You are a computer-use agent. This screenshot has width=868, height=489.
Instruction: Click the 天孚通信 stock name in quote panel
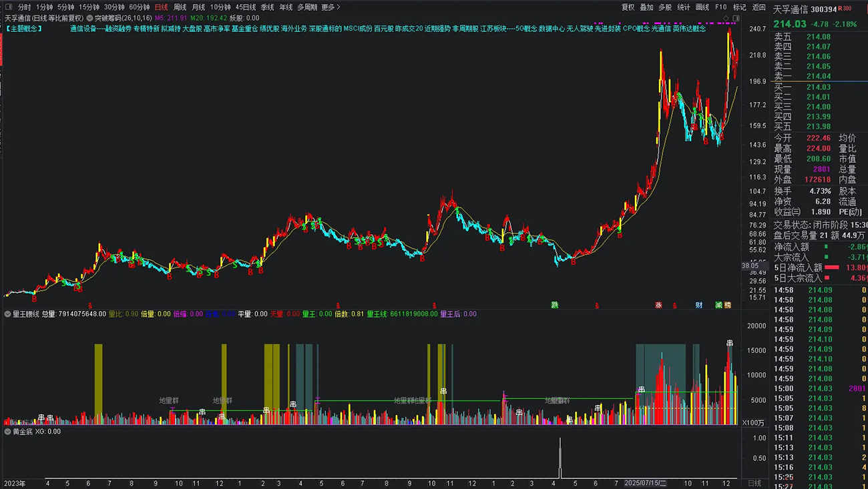791,9
